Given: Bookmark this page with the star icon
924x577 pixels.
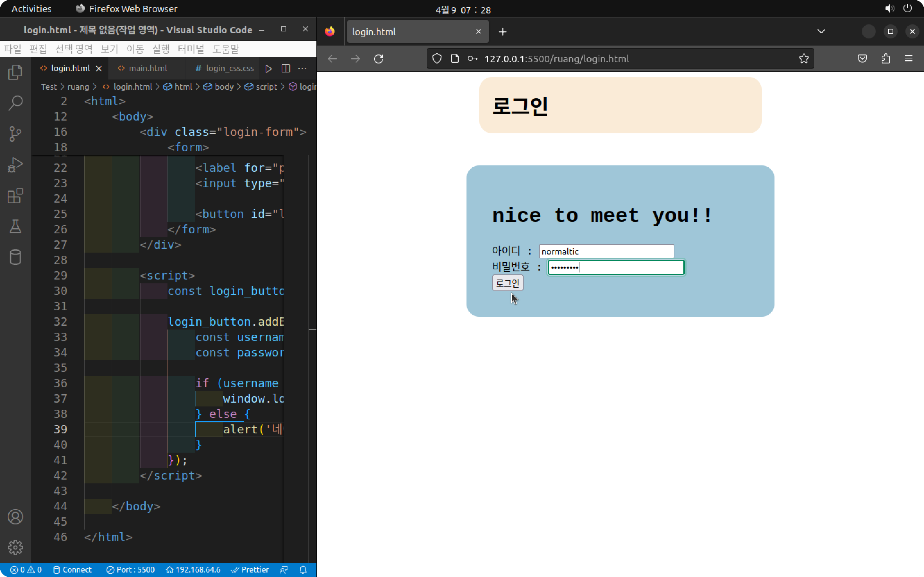Looking at the screenshot, I should [804, 59].
